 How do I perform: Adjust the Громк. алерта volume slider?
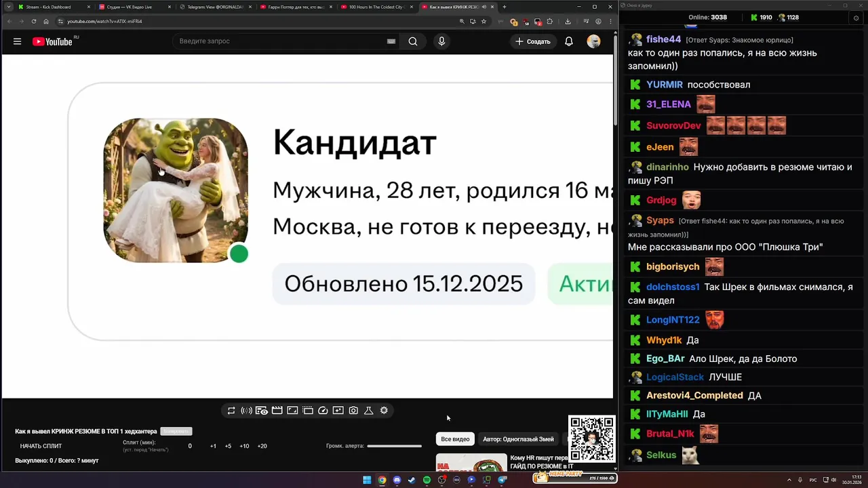pos(394,446)
